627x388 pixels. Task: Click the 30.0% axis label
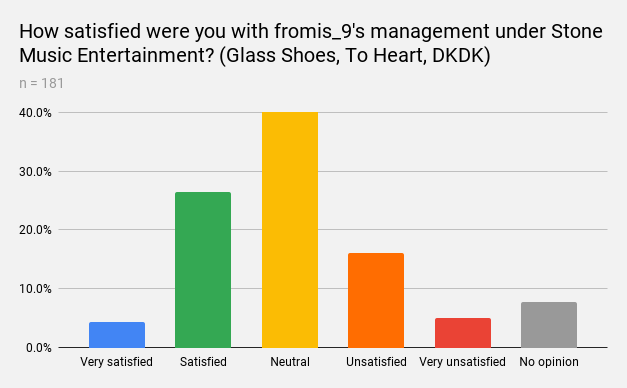(35, 172)
